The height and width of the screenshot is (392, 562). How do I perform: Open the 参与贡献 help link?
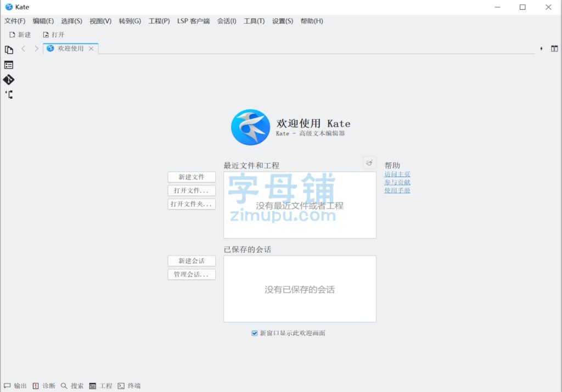tap(397, 182)
